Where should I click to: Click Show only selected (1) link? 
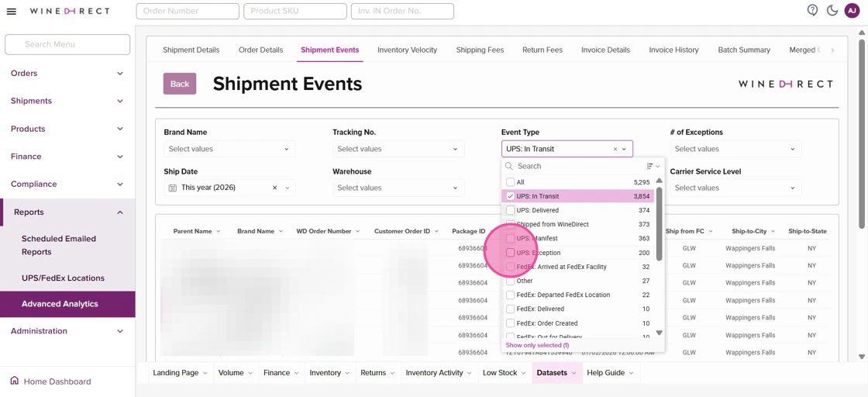(537, 345)
